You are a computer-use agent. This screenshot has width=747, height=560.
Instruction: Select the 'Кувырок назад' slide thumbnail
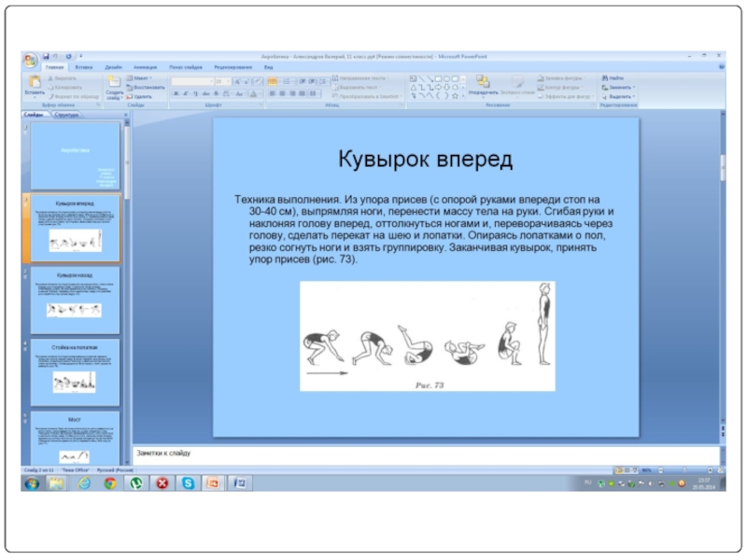[x=75, y=301]
